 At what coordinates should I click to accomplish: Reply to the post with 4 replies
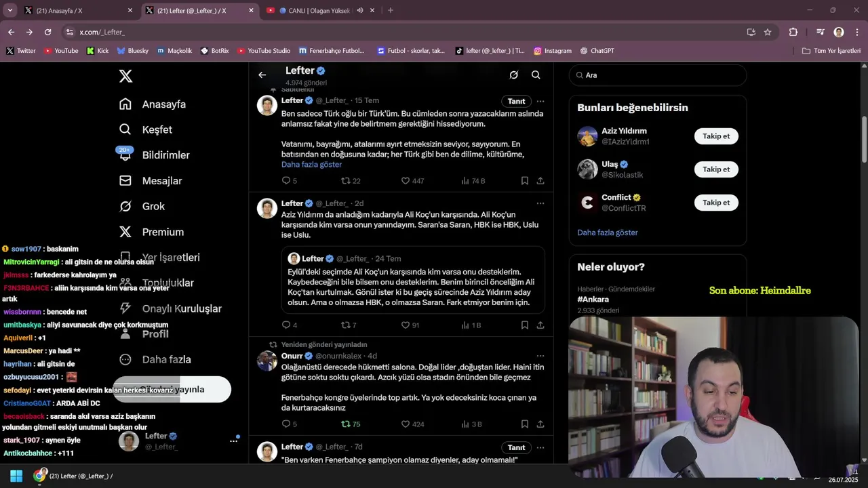290,325
